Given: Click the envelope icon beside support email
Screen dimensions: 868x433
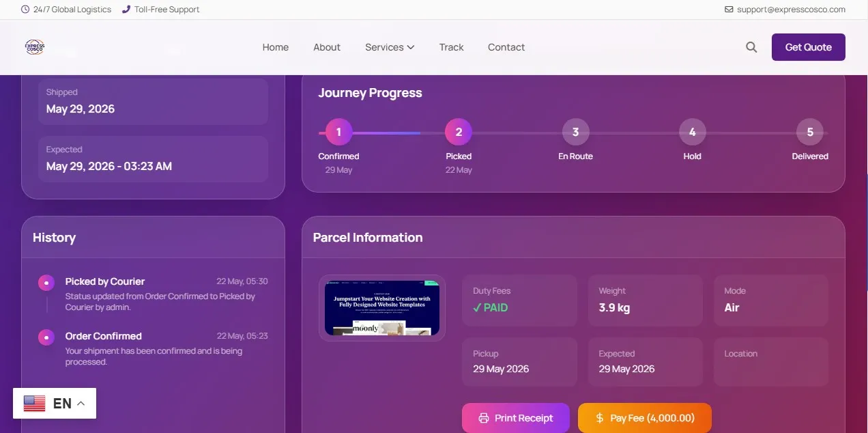Looking at the screenshot, I should [729, 10].
